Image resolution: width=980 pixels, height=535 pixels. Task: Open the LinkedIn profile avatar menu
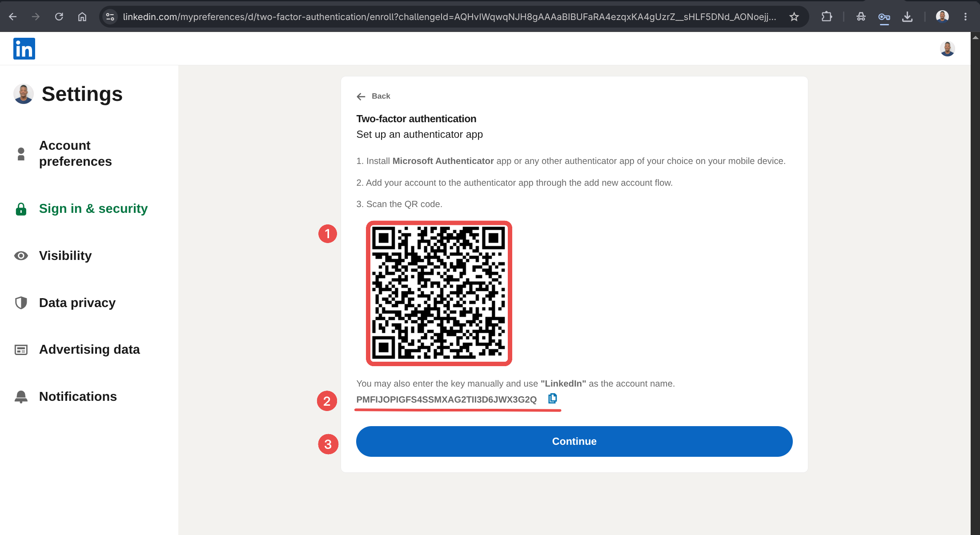(947, 48)
